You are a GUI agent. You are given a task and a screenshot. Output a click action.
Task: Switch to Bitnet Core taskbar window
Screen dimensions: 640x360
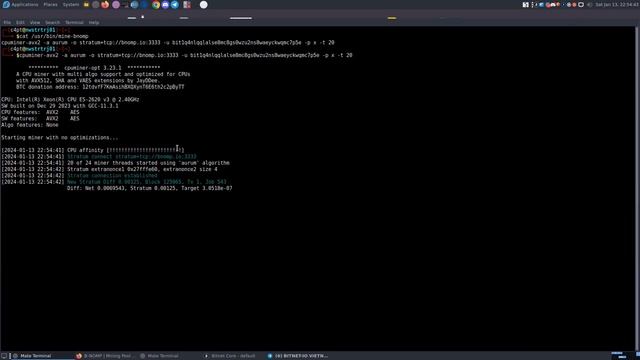pyautogui.click(x=233, y=356)
